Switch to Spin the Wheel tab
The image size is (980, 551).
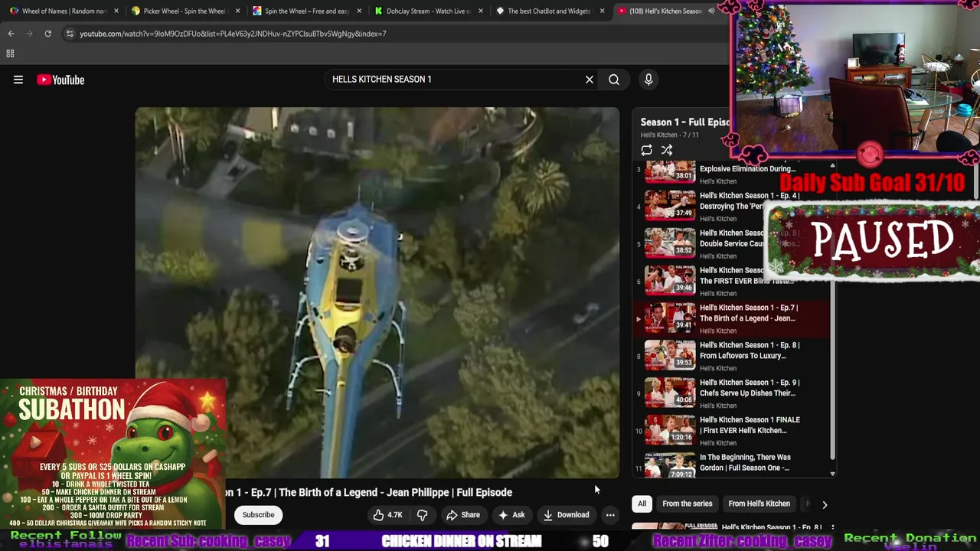click(x=306, y=11)
